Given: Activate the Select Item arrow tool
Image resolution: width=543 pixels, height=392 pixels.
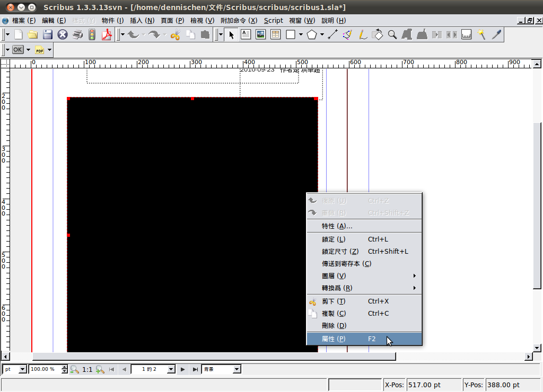Looking at the screenshot, I should (x=231, y=34).
